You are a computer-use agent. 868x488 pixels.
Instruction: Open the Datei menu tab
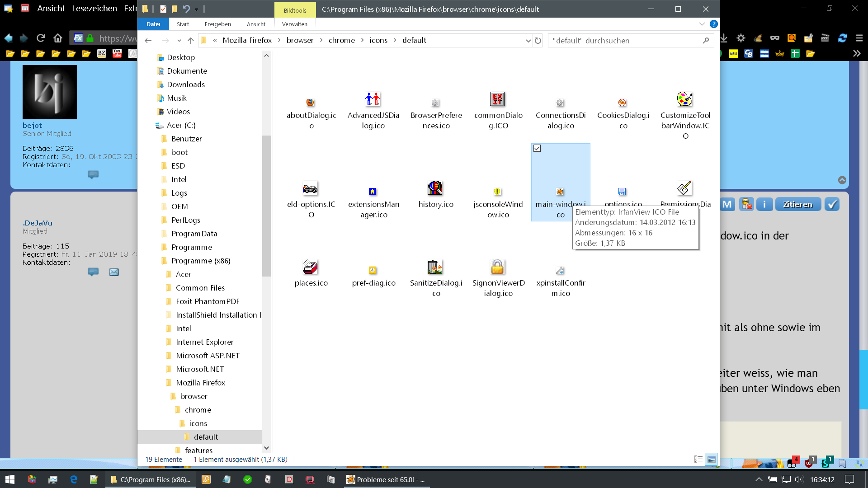click(153, 24)
